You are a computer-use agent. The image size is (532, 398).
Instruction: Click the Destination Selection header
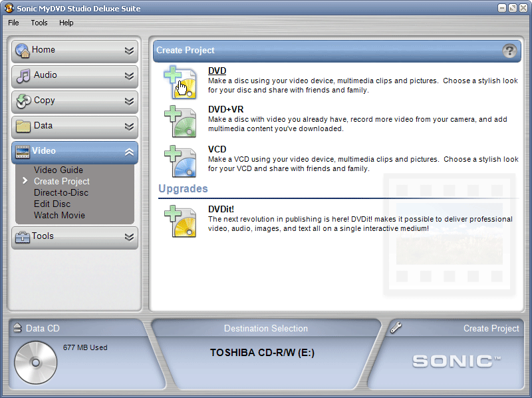click(266, 328)
